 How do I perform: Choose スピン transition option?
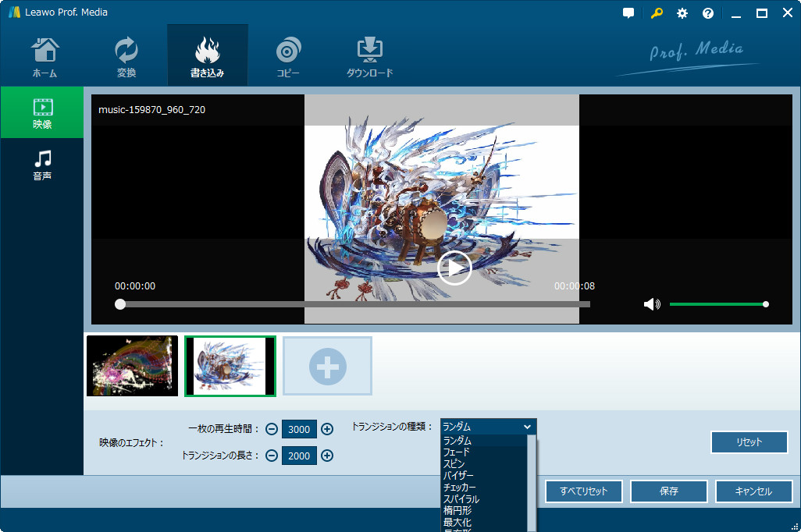pyautogui.click(x=483, y=463)
